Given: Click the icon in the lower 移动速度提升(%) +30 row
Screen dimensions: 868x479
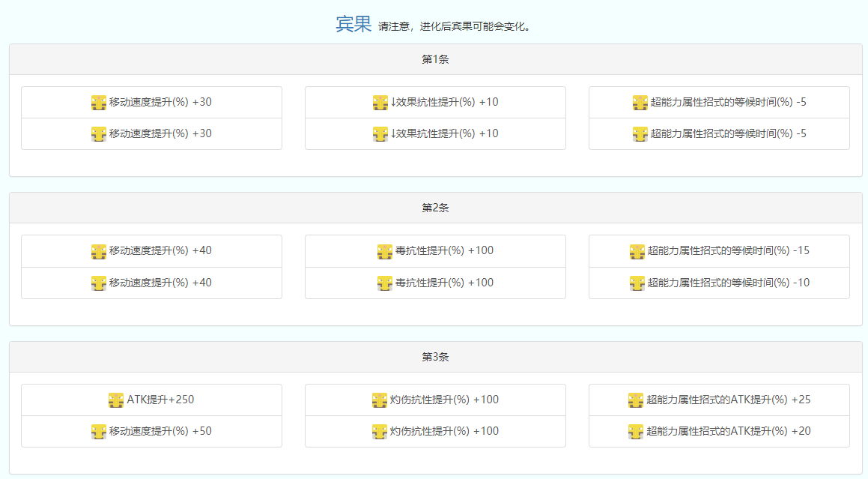Looking at the screenshot, I should coord(99,134).
